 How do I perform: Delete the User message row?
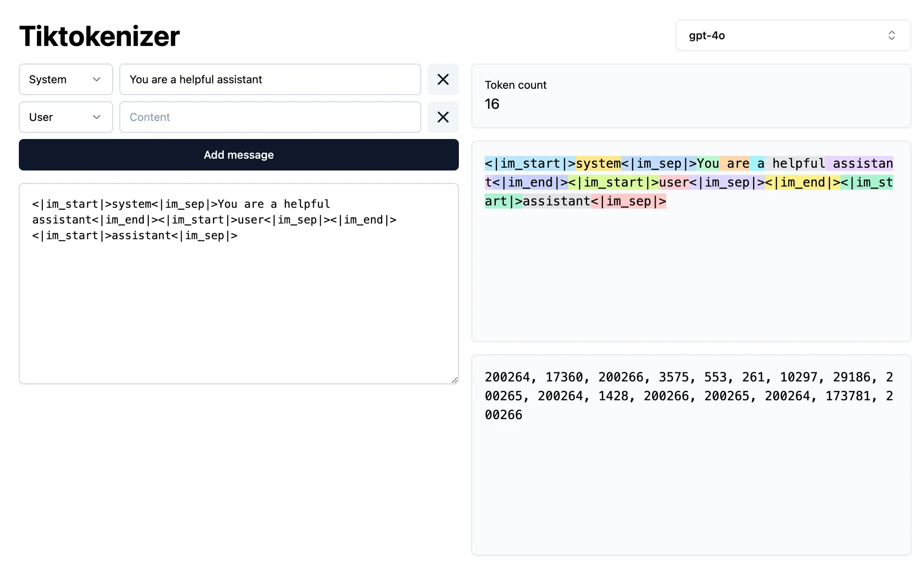[443, 117]
